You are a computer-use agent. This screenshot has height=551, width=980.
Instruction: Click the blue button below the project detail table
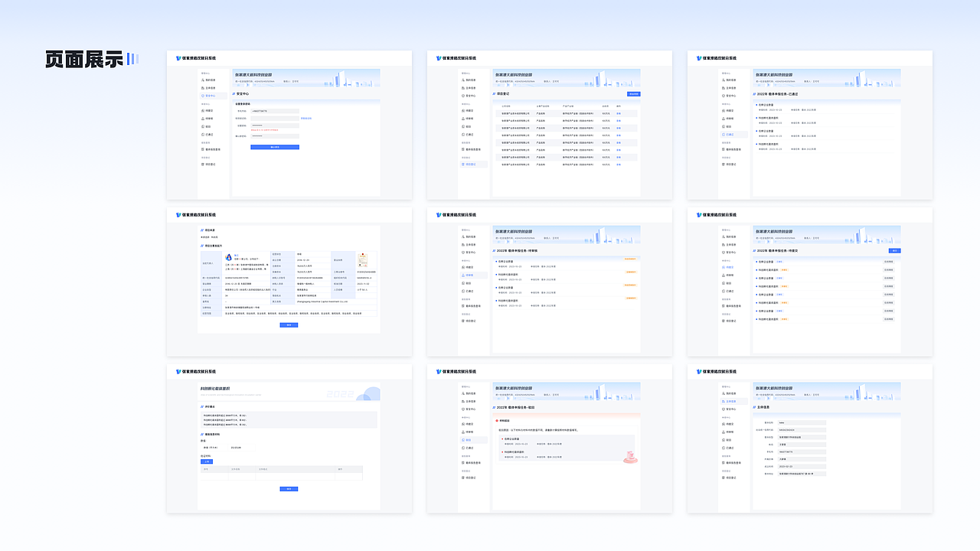click(289, 325)
